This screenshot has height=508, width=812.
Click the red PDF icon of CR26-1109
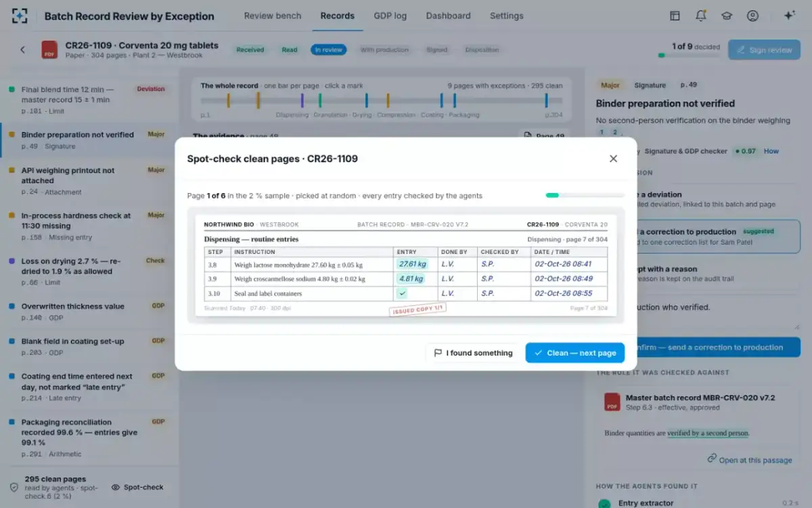pos(49,49)
